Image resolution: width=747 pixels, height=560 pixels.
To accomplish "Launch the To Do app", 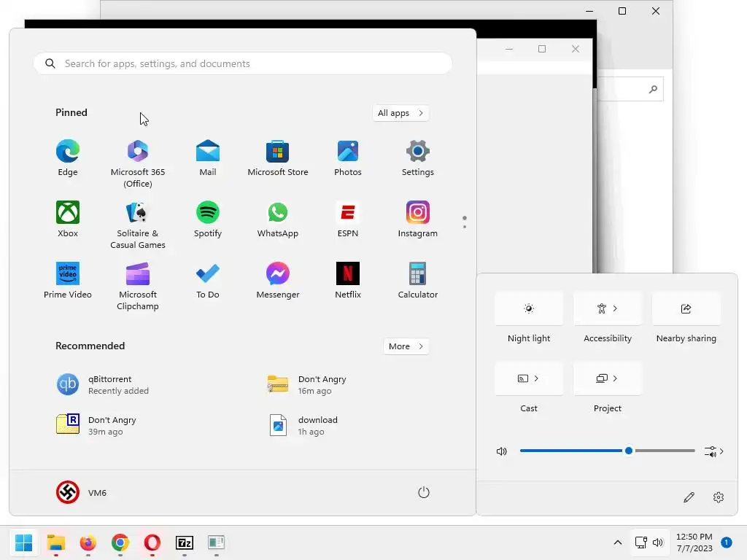I will pos(208,281).
